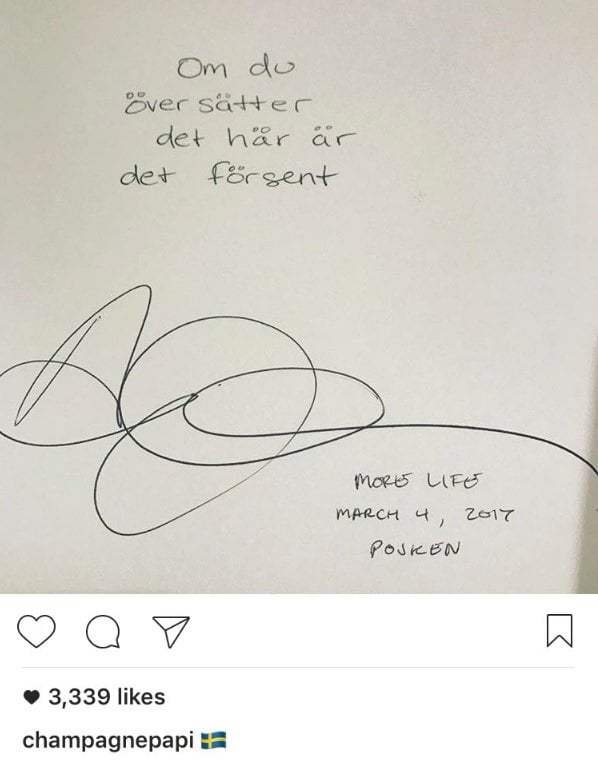This screenshot has width=598, height=767.
Task: Click the word 'likes' next to count
Action: click(x=141, y=697)
